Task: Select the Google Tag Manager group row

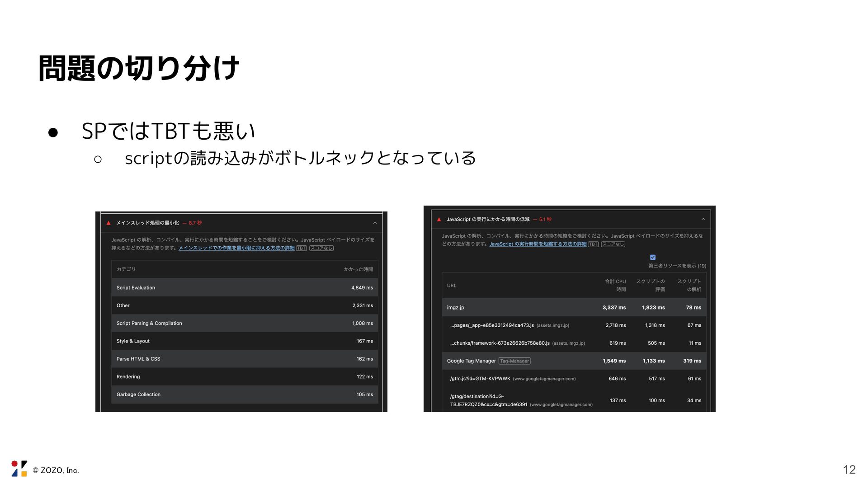Action: (x=471, y=361)
